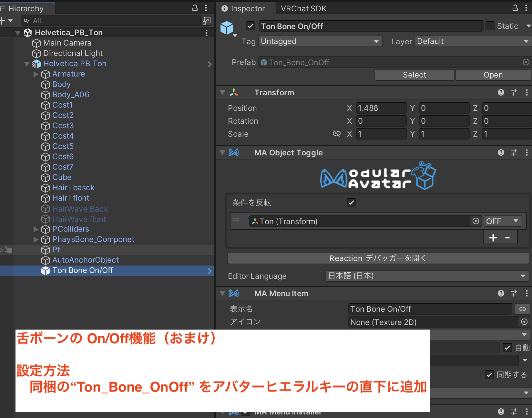
Task: Click the Transform component icon in Inspector
Action: (234, 92)
